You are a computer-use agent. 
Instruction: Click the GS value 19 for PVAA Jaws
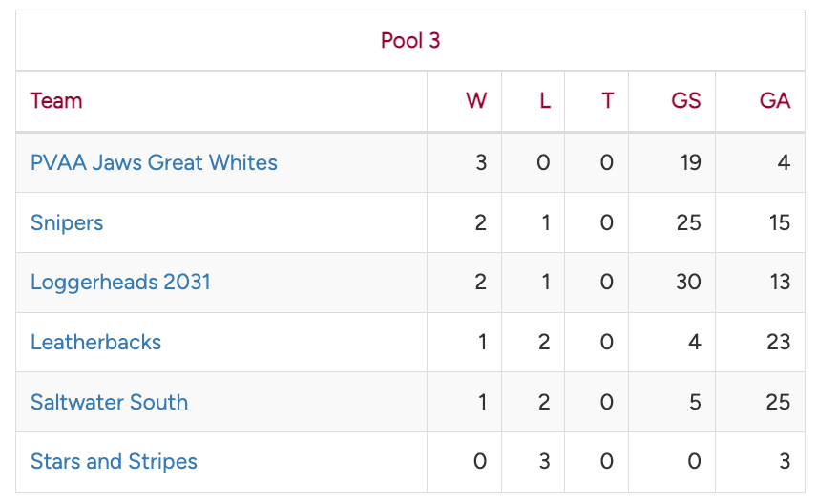point(689,162)
